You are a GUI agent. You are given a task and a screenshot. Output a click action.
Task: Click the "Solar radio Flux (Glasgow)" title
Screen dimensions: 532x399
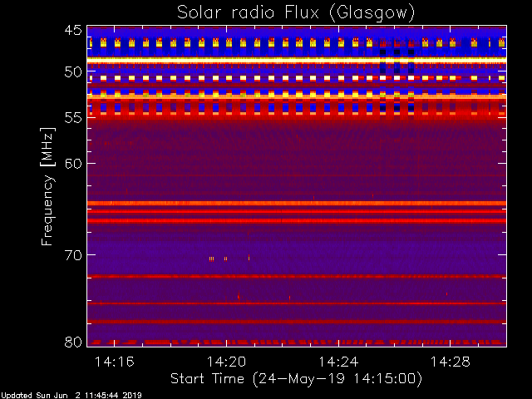click(295, 12)
